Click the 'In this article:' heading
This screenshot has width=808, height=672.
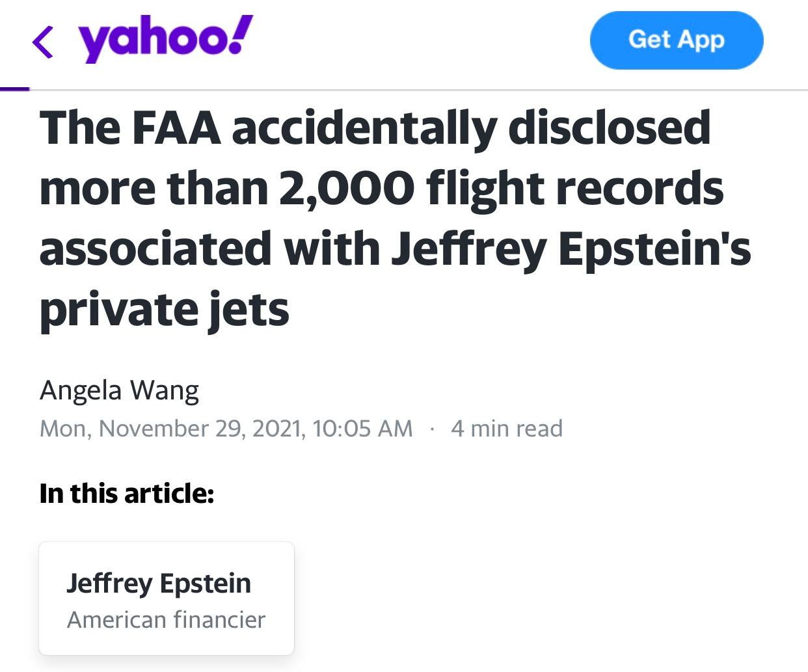127,493
